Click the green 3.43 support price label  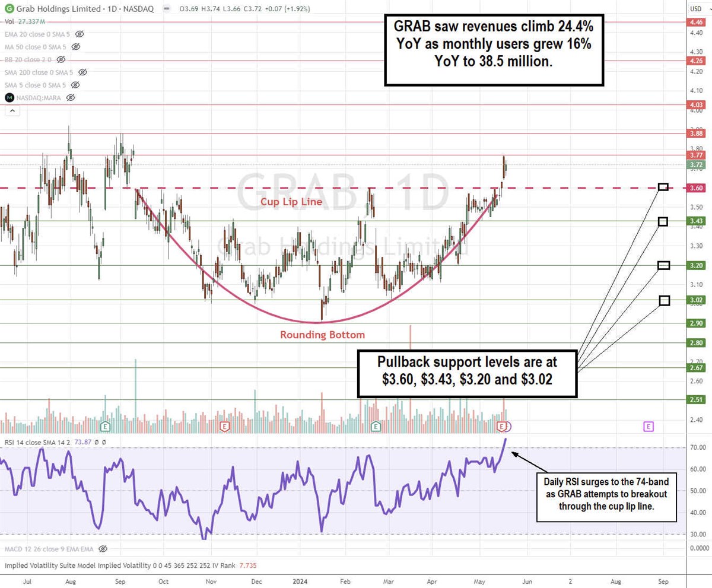[x=697, y=221]
